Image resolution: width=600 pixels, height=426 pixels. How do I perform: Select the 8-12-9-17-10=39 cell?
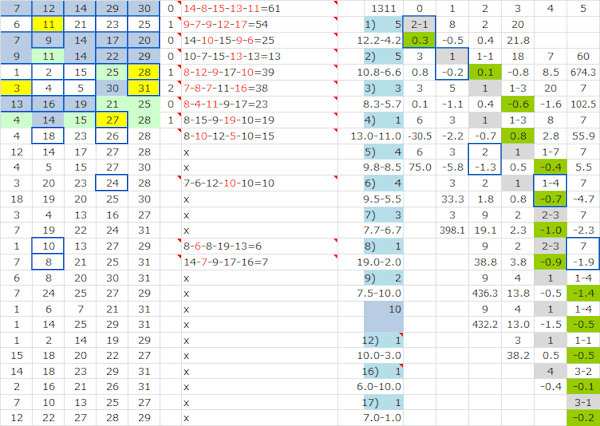pos(259,72)
